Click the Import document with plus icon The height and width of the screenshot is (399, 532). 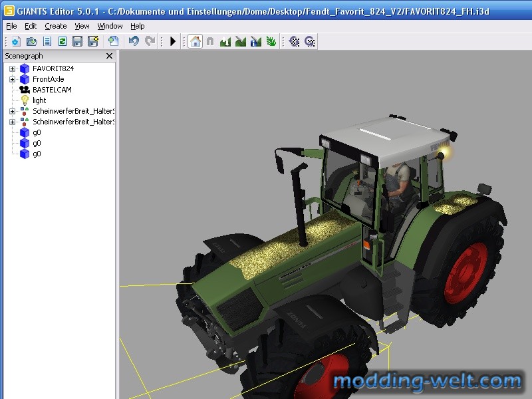point(113,41)
